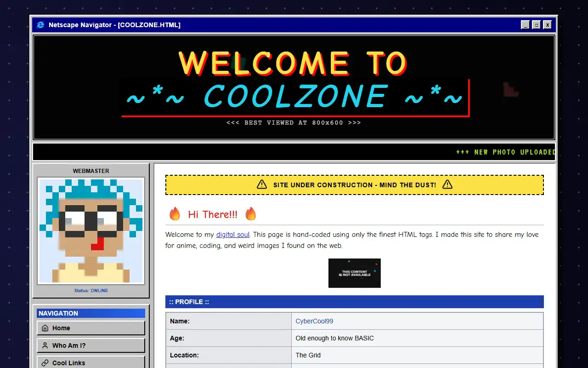The width and height of the screenshot is (588, 368).
Task: Click the Name: label cell
Action: tap(229, 321)
